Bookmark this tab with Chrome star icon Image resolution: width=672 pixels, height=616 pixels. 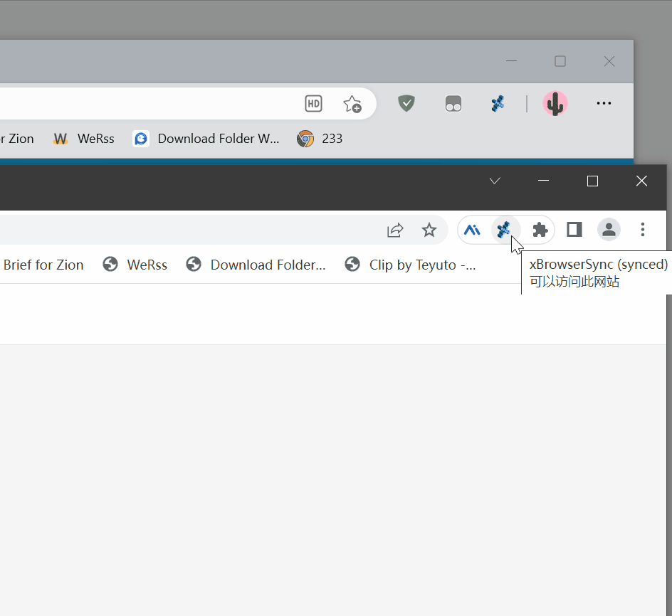429,230
